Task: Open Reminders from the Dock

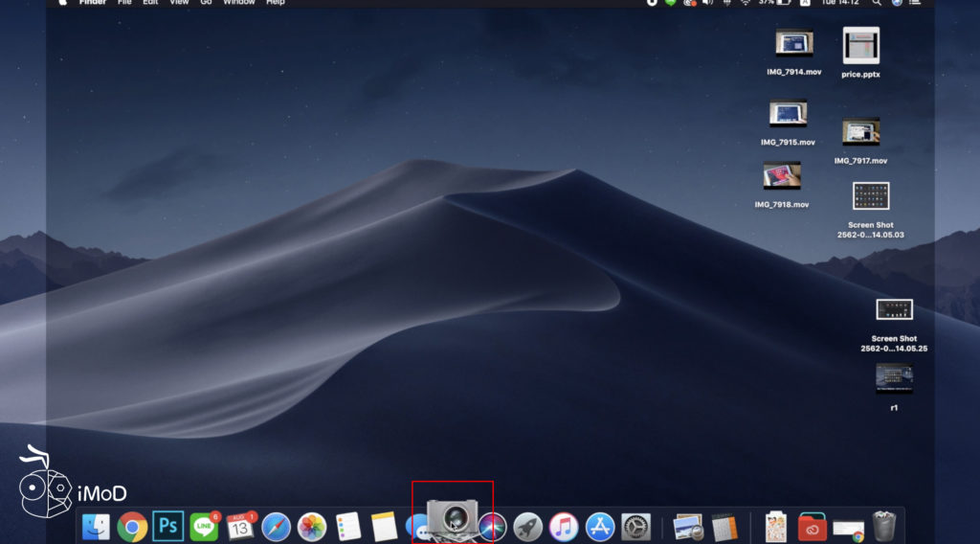Action: [347, 527]
